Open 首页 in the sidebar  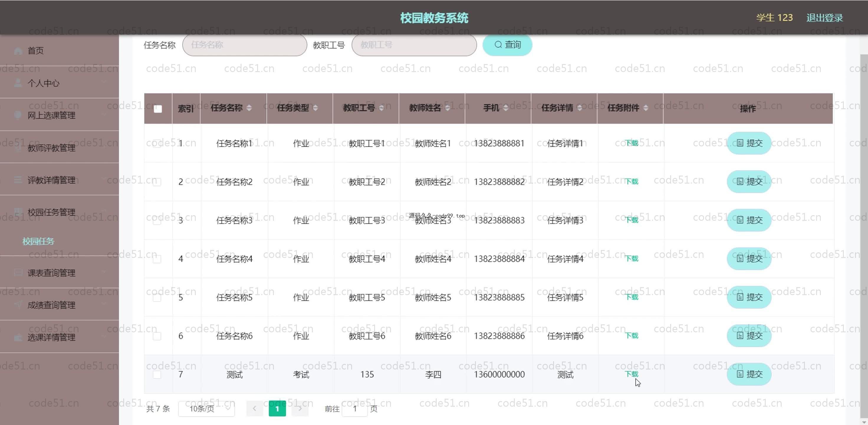(x=59, y=50)
